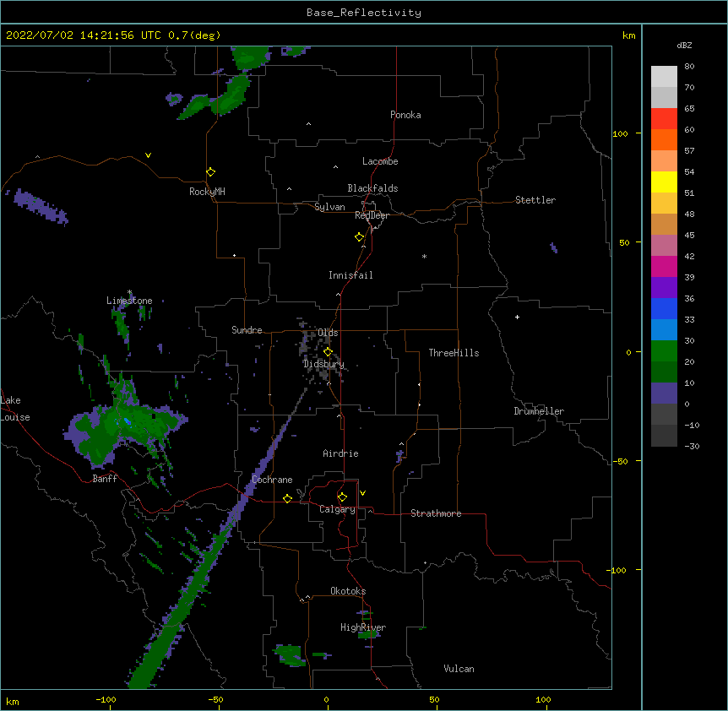Click the RedDeer town label

(372, 215)
